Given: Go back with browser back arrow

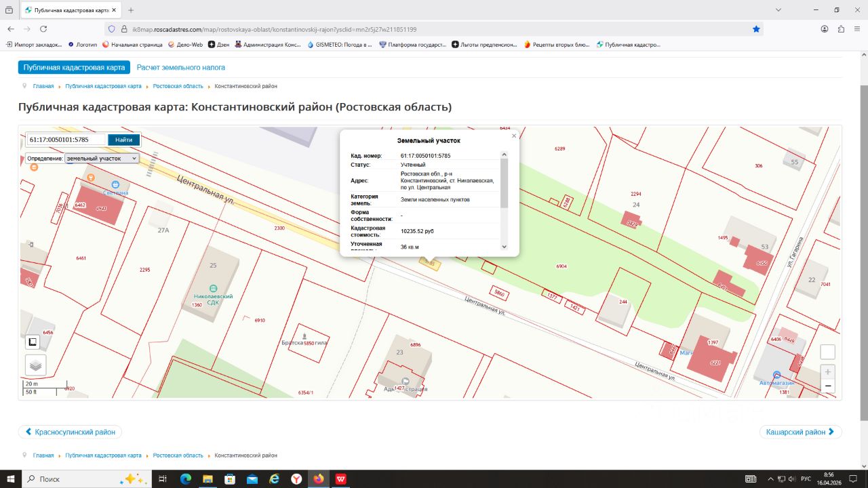Looking at the screenshot, I should (11, 29).
